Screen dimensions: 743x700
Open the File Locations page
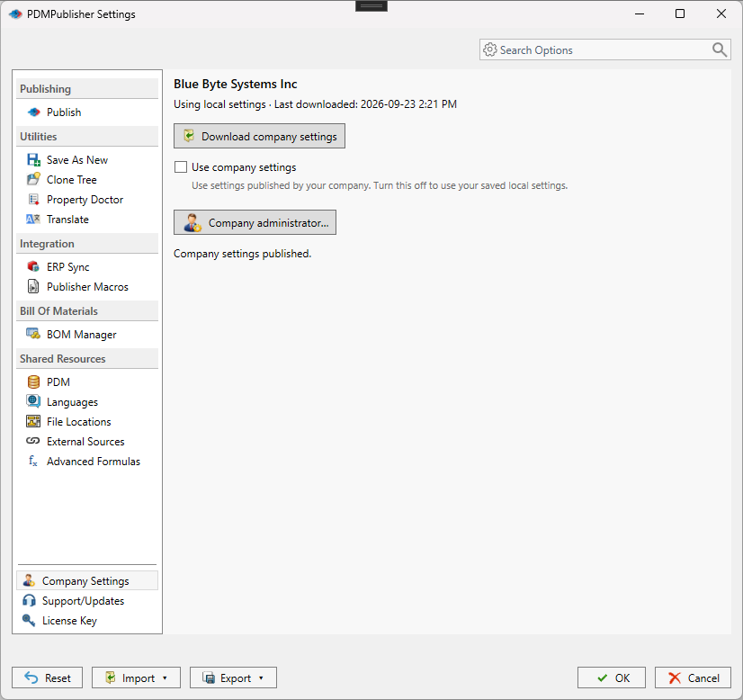87,421
